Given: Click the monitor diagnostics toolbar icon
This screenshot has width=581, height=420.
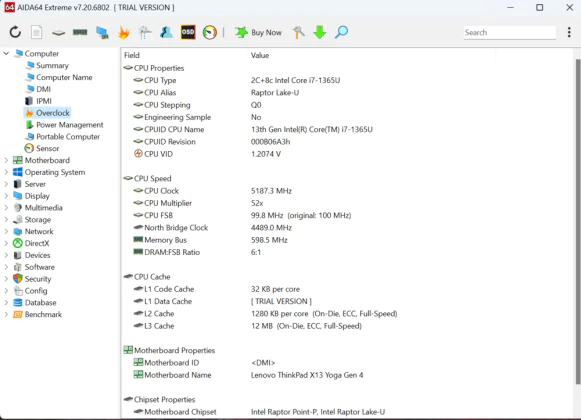Looking at the screenshot, I should [102, 33].
